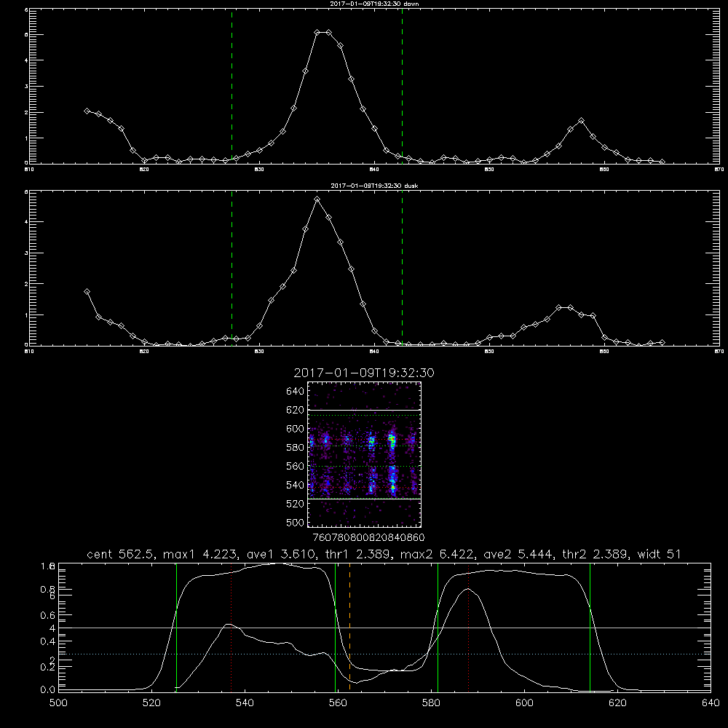Click the leftmost diamond marker in the dusk plot
Viewport: 728px width, 728px height.
point(87,292)
